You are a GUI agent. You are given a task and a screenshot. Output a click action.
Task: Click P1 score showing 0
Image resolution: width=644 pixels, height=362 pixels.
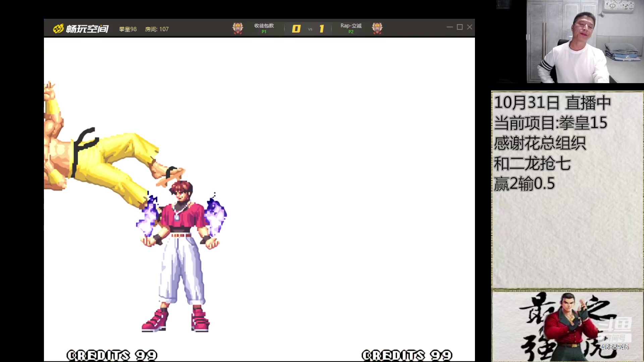[296, 29]
